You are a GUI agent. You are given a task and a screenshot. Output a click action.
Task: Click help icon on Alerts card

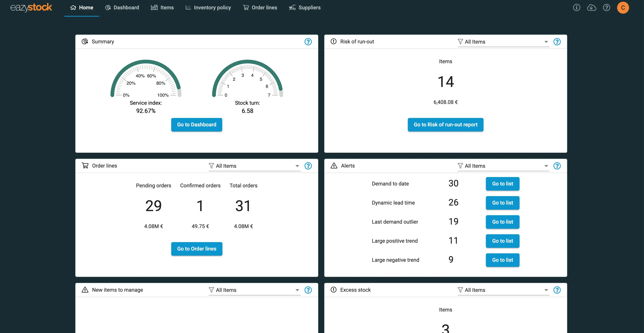pyautogui.click(x=557, y=166)
